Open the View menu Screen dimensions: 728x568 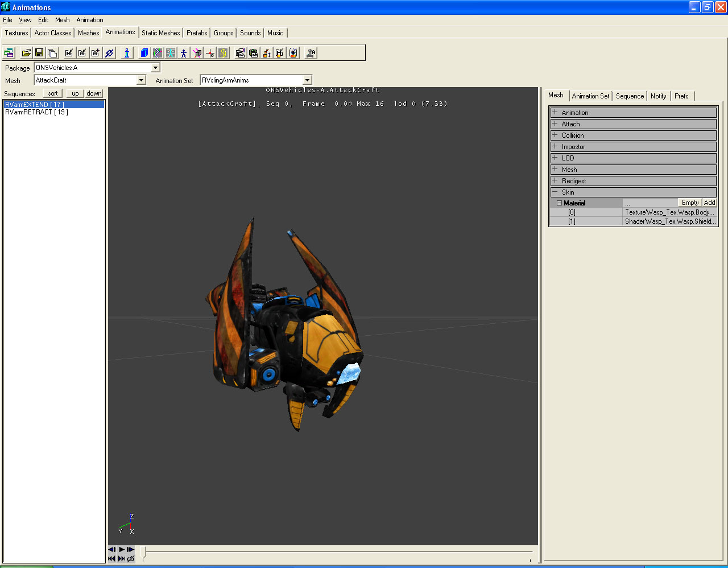click(25, 20)
